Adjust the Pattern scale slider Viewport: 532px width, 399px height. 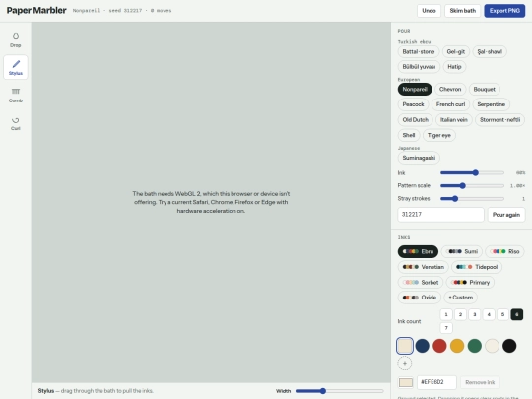pos(472,185)
